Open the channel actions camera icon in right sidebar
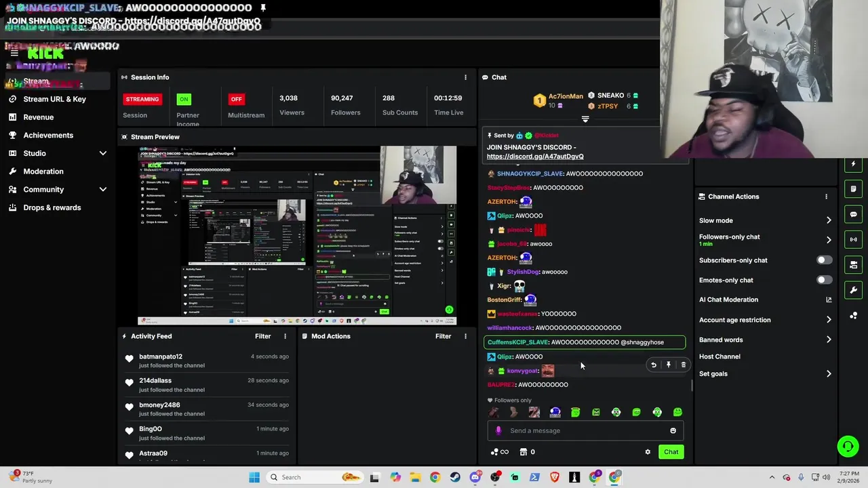Screen dimensions: 868x488 [x=854, y=264]
